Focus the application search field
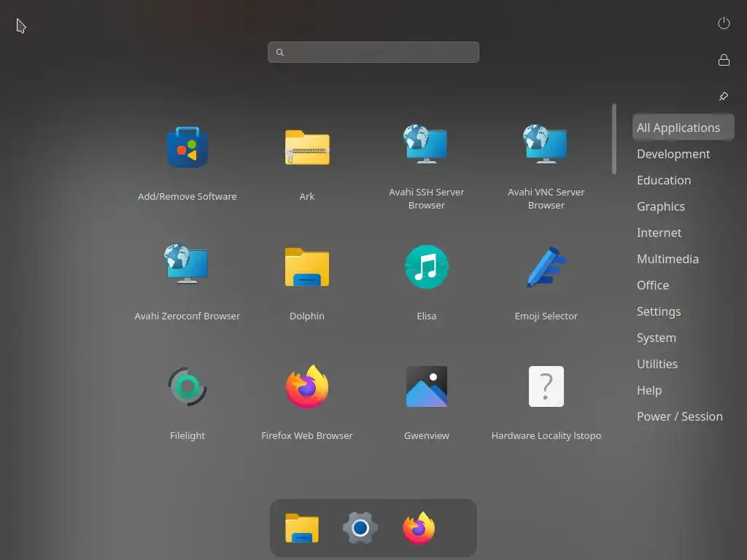Viewport: 747px width, 560px height. [373, 52]
